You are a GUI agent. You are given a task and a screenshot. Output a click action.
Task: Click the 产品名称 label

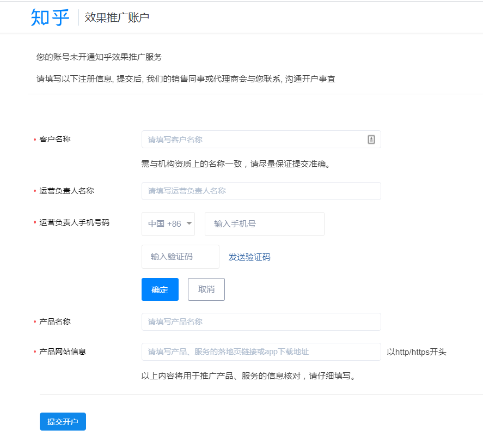55,322
